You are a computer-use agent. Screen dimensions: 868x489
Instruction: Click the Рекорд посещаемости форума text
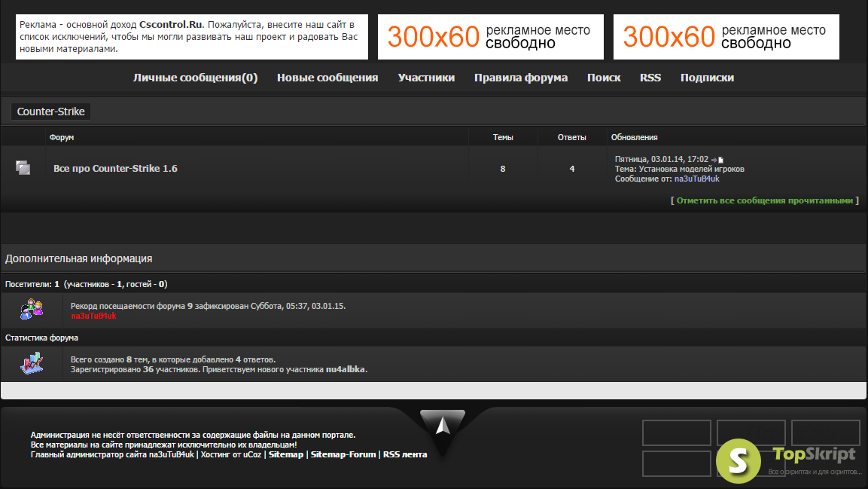pyautogui.click(x=208, y=306)
